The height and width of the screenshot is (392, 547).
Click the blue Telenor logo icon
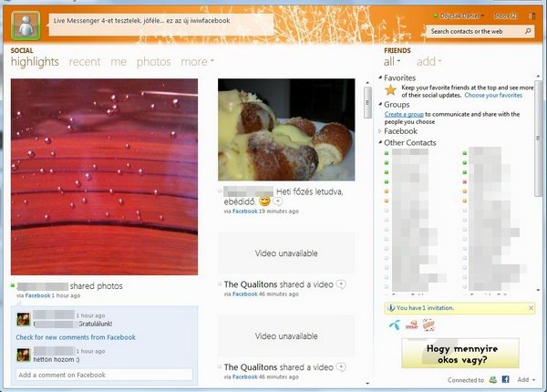point(395,325)
